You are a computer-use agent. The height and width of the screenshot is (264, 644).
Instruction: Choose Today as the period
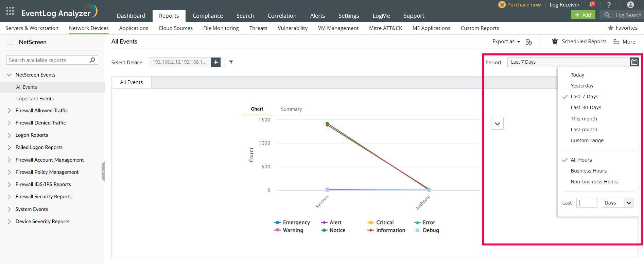click(x=577, y=75)
